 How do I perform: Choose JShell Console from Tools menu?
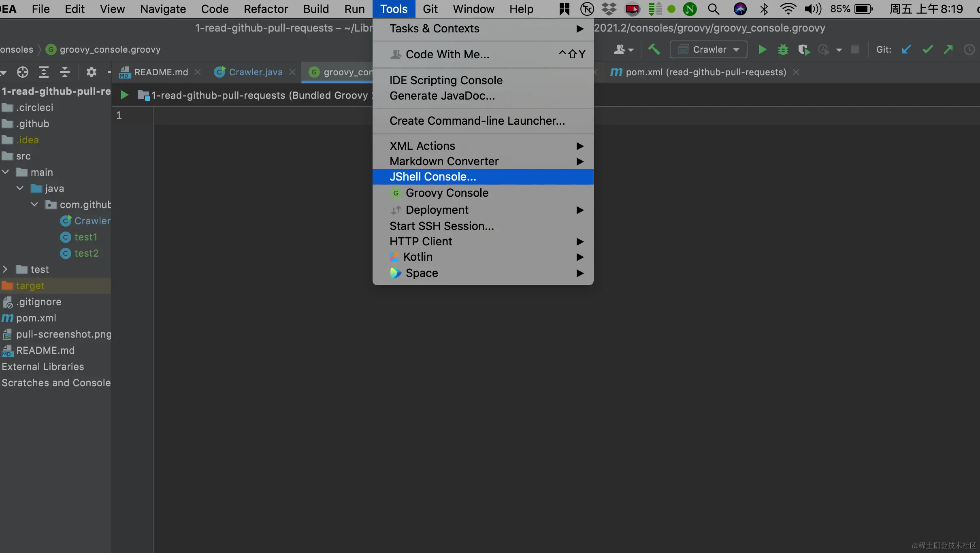[x=432, y=177]
